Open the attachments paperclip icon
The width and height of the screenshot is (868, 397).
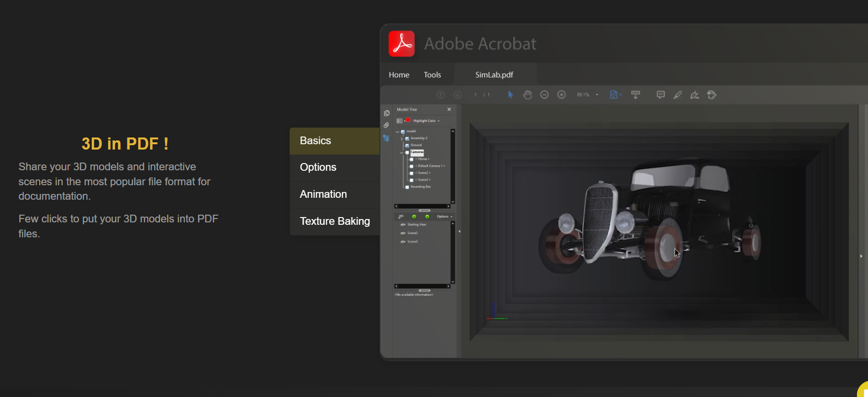tap(386, 125)
